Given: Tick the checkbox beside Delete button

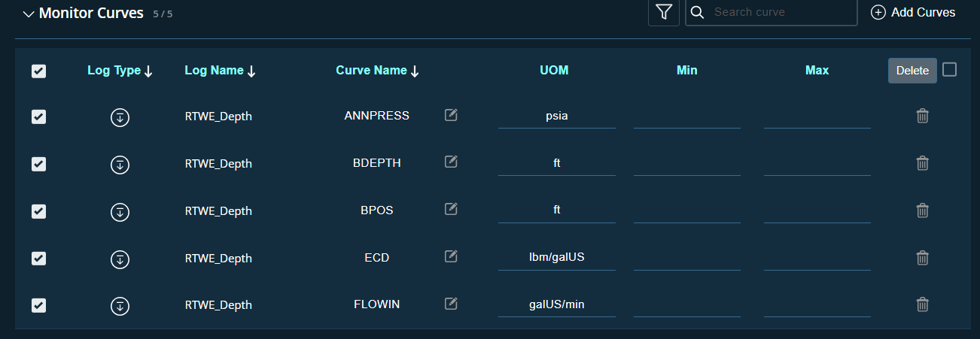Looking at the screenshot, I should (949, 69).
